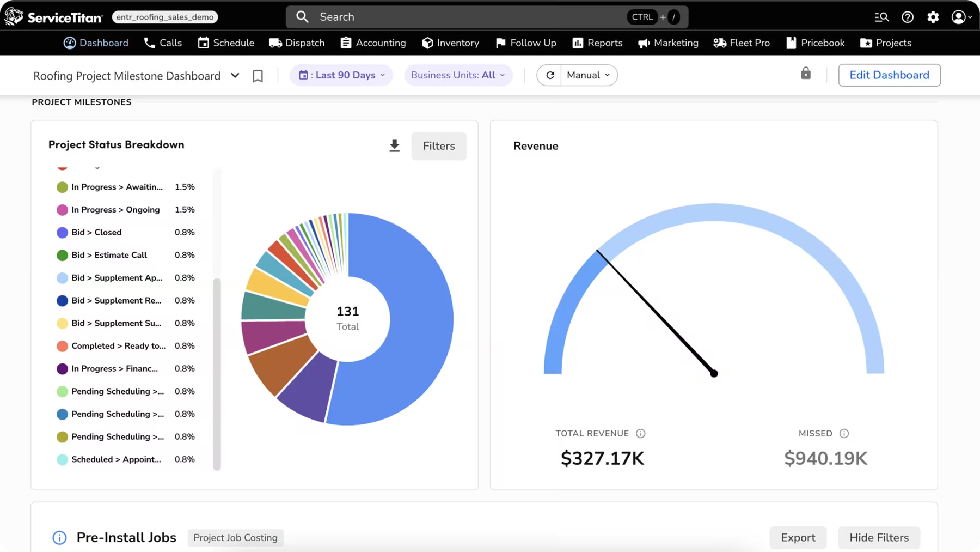Screen dimensions: 980x552
Task: Export the Pre-Install Jobs data
Action: click(x=798, y=537)
